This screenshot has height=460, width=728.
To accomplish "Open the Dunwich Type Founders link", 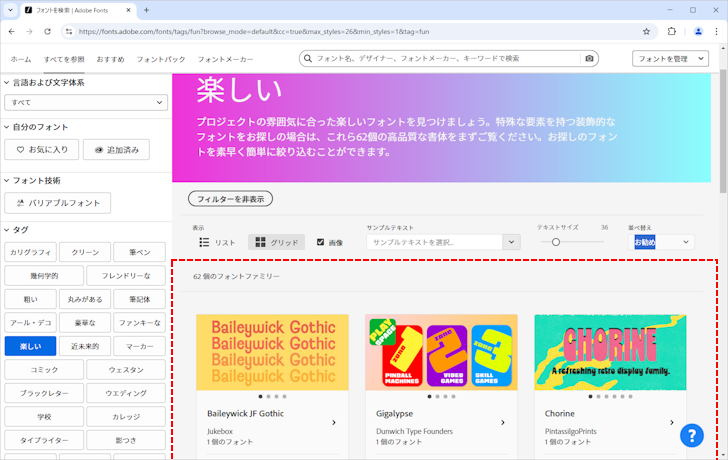I will pyautogui.click(x=414, y=431).
